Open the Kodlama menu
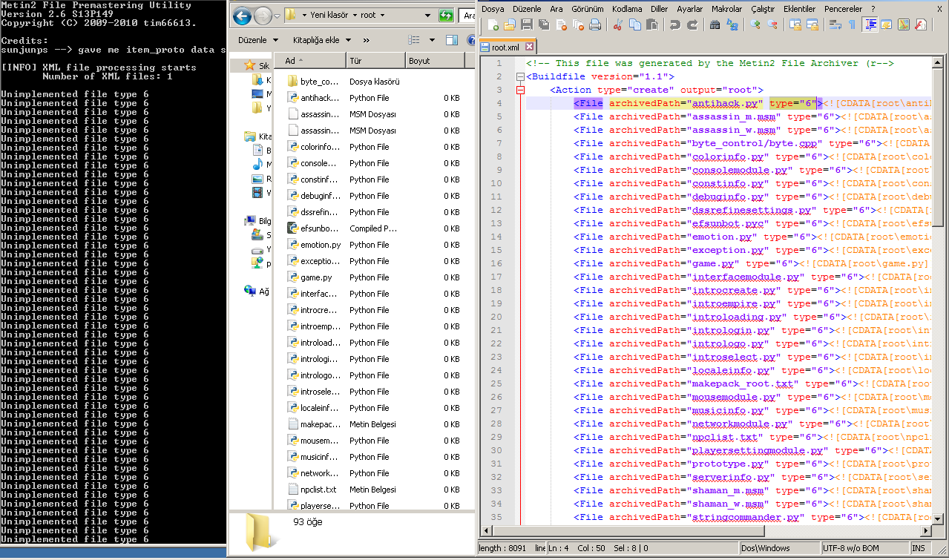 click(x=627, y=9)
